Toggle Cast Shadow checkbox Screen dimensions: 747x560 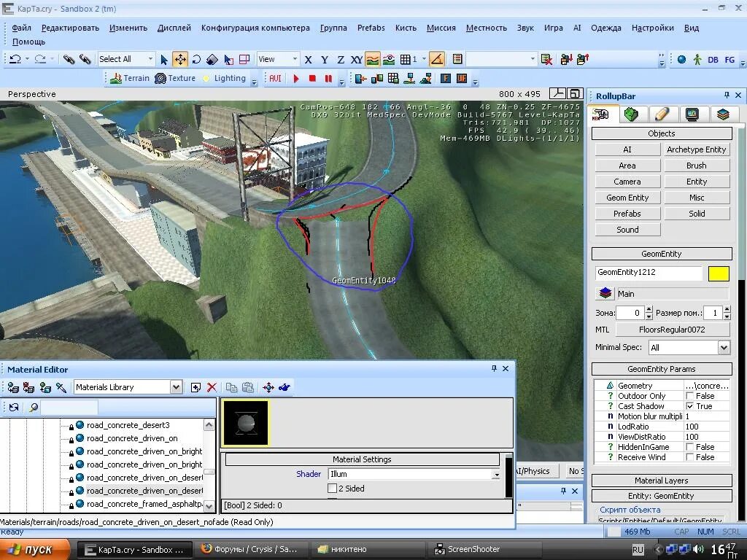(x=690, y=406)
